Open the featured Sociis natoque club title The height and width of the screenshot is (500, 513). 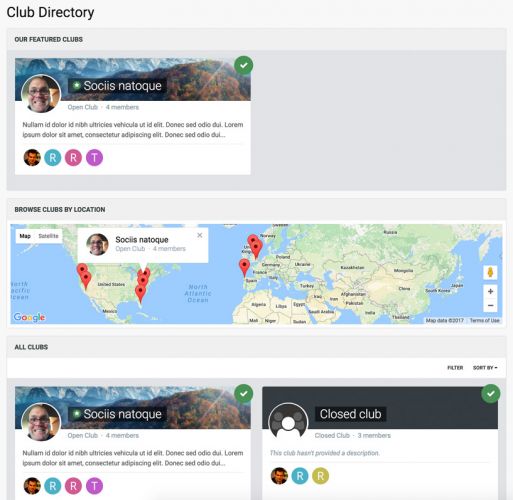(x=122, y=86)
